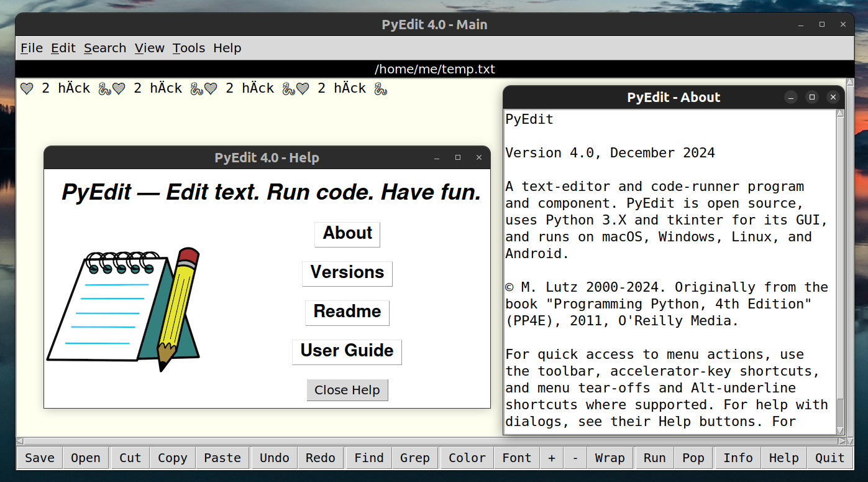Click the PyEdit 4.0 - Main title bar

coord(434,24)
